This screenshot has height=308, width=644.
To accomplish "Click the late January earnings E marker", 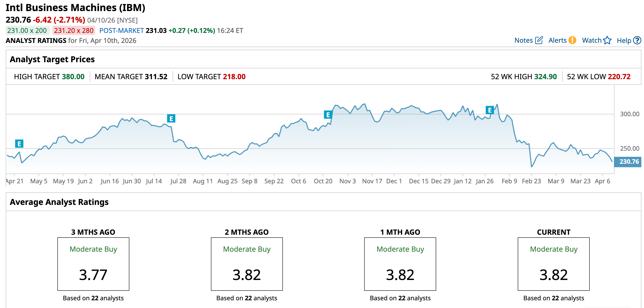I will pyautogui.click(x=490, y=110).
